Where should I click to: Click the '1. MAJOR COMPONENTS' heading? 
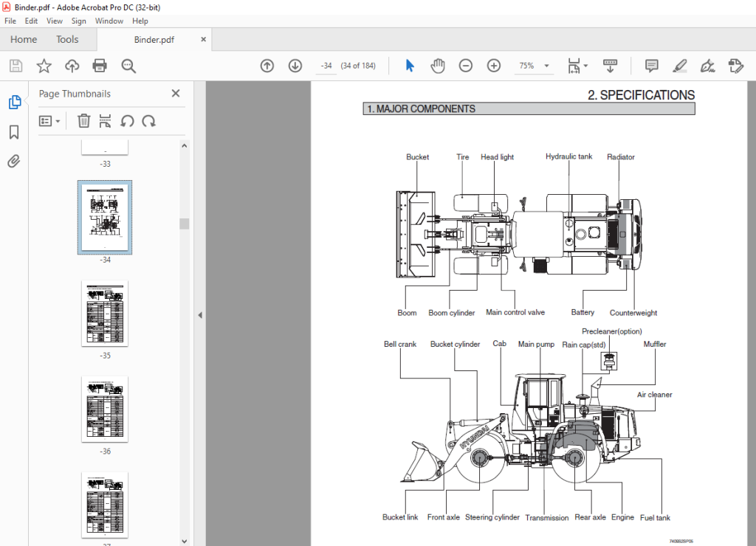(421, 109)
